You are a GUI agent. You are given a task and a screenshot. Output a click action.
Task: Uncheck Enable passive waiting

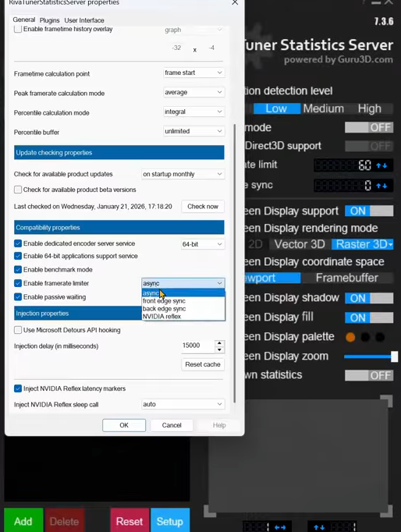18,297
